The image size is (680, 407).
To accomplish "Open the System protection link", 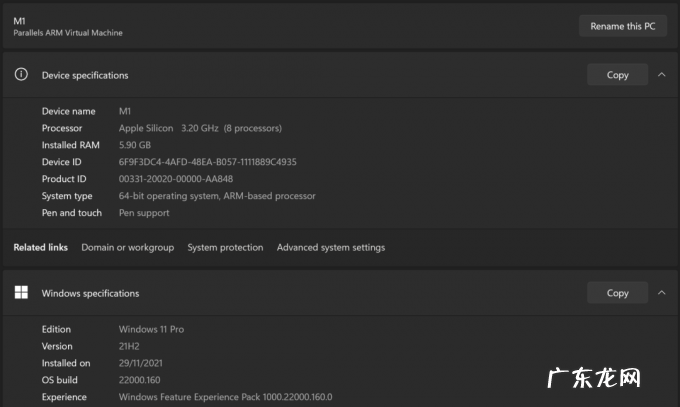I will [x=225, y=247].
